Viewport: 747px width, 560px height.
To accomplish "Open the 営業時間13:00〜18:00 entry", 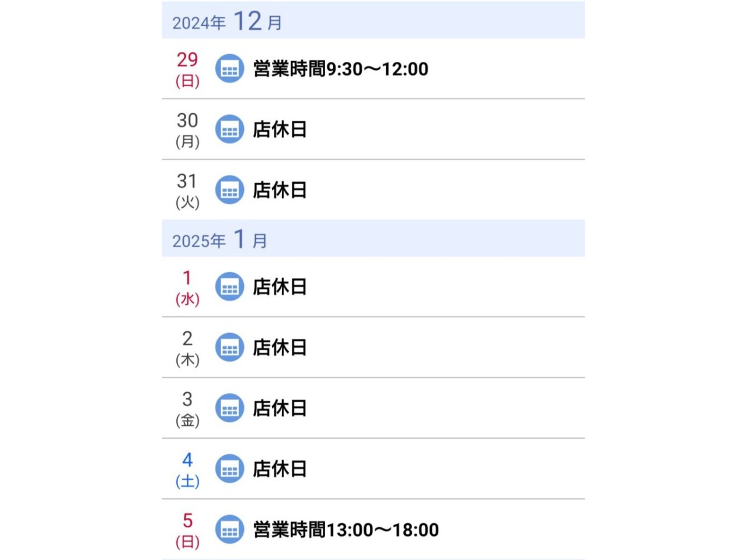I will coord(345,530).
